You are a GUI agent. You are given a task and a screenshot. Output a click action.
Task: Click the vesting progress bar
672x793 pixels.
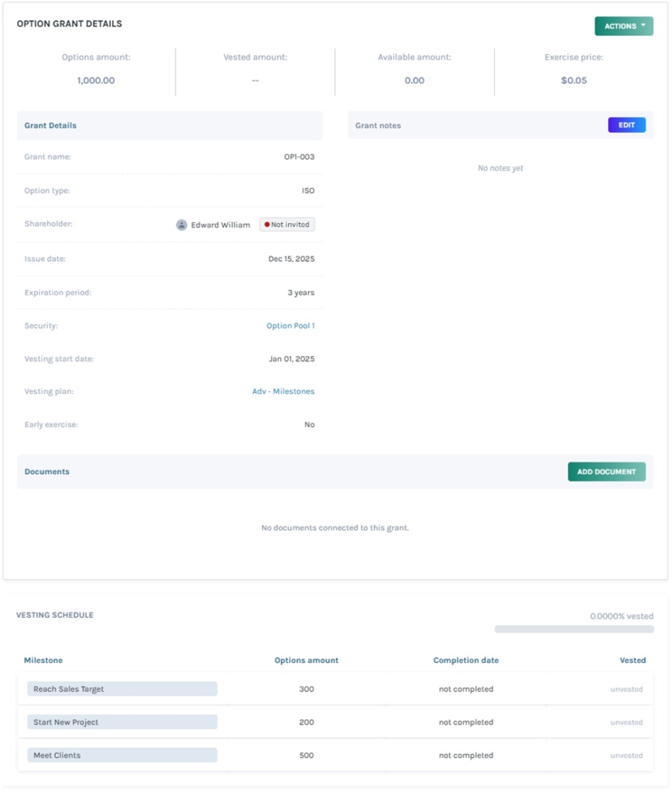[573, 628]
